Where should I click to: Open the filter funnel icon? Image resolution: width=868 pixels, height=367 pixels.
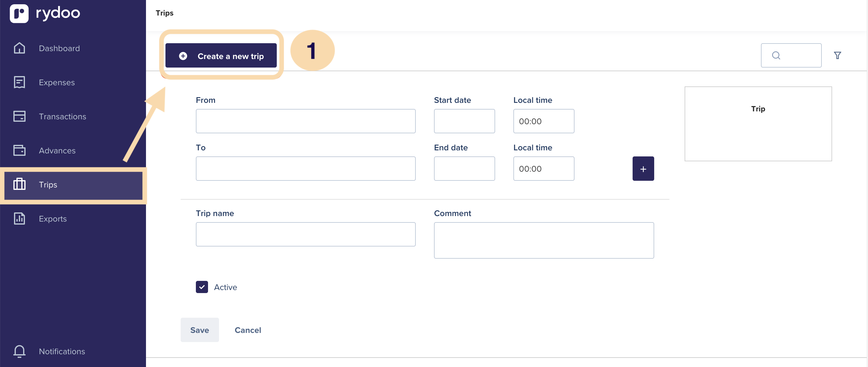pyautogui.click(x=837, y=55)
